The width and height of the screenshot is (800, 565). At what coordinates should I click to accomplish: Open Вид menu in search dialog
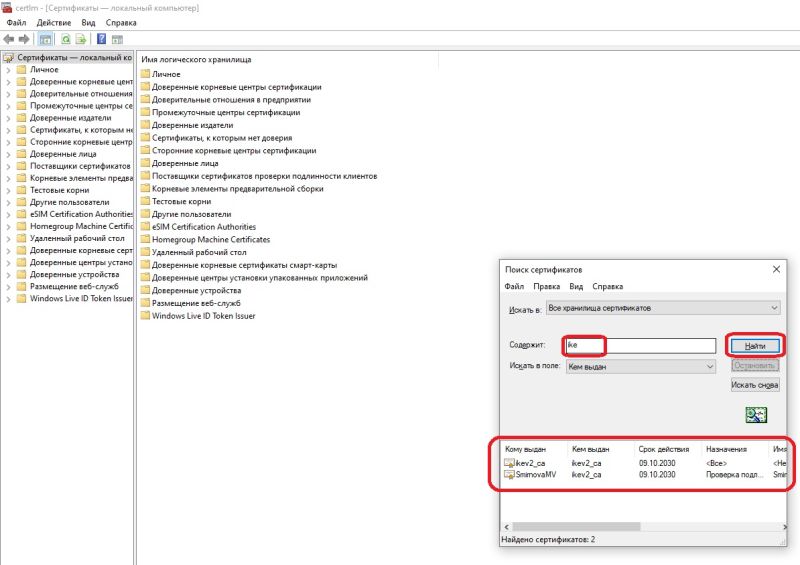[576, 286]
